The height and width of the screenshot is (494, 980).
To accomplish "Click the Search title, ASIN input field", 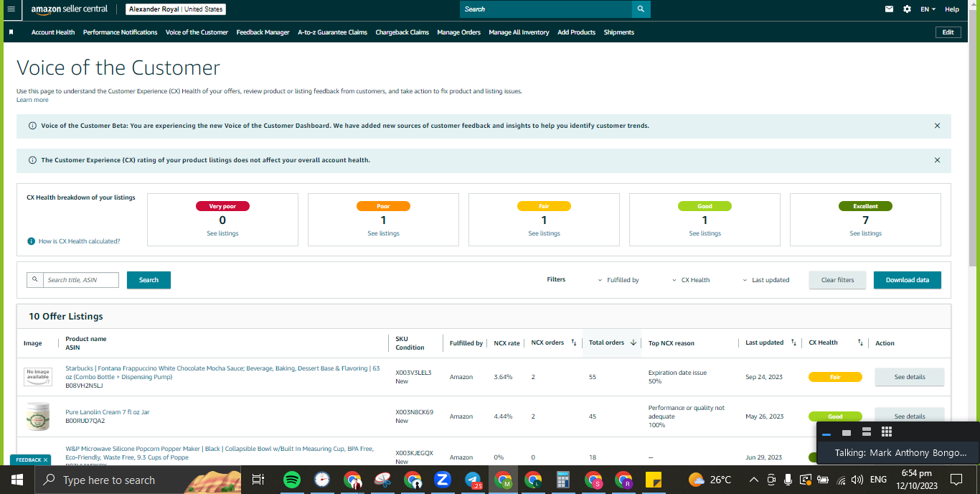I will coord(80,280).
